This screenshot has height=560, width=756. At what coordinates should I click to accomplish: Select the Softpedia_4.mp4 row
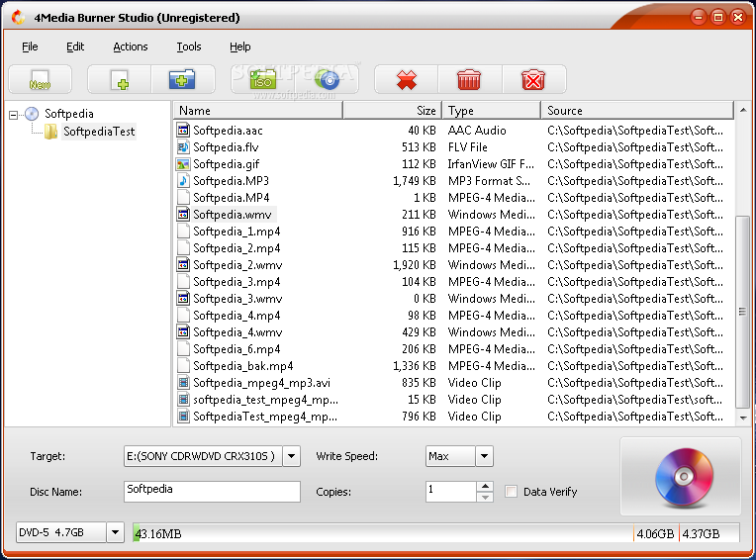tap(453, 316)
